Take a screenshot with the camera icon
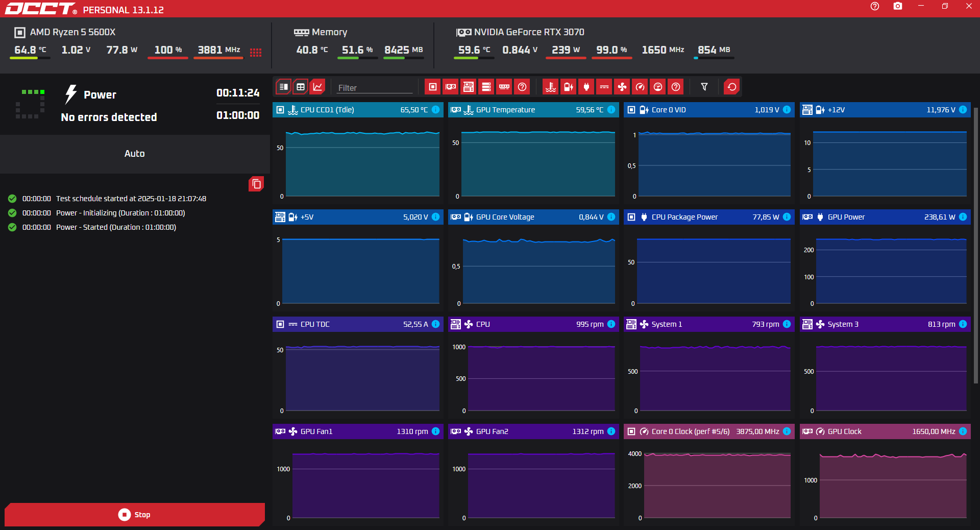 click(898, 6)
